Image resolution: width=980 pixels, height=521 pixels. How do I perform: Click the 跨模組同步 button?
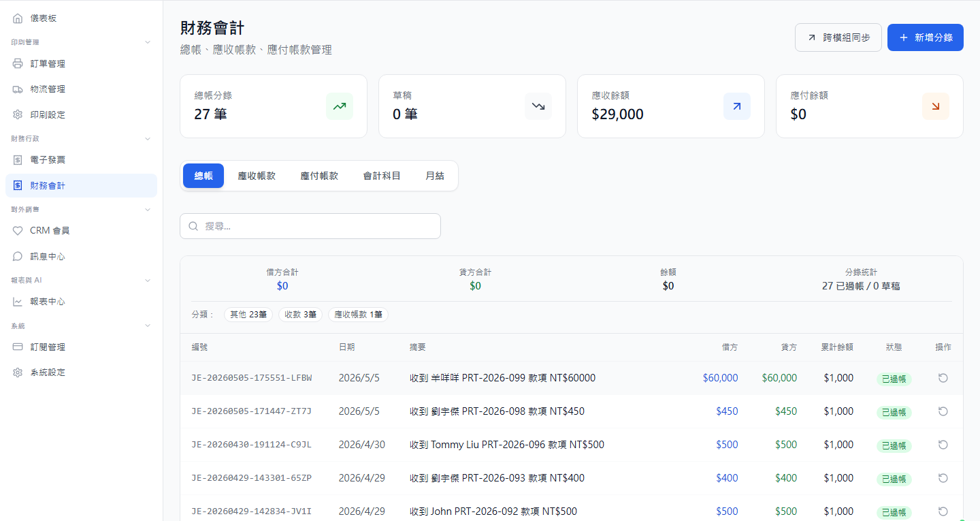(x=838, y=37)
